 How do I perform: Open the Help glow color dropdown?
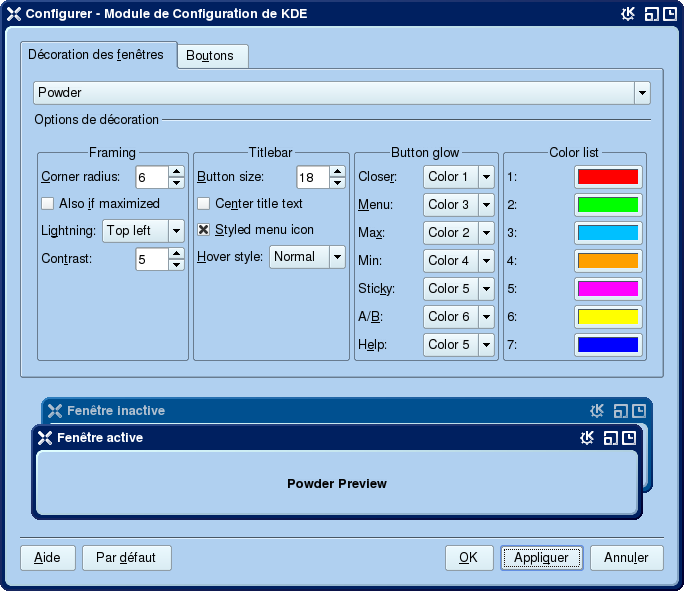pos(458,345)
